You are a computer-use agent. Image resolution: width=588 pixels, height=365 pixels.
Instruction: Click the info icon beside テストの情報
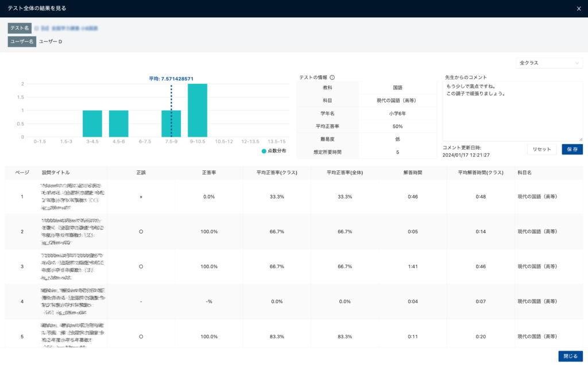coord(332,77)
